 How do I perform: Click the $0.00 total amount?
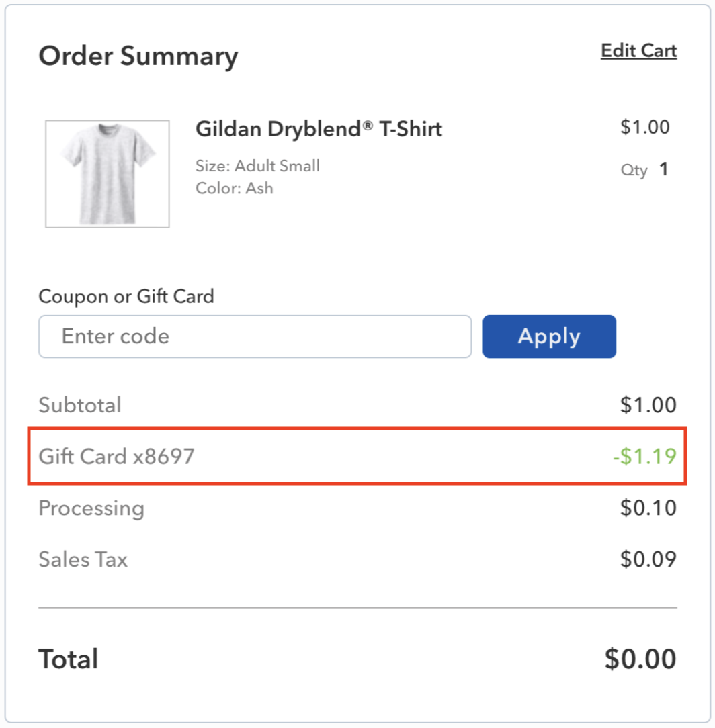[x=640, y=659]
